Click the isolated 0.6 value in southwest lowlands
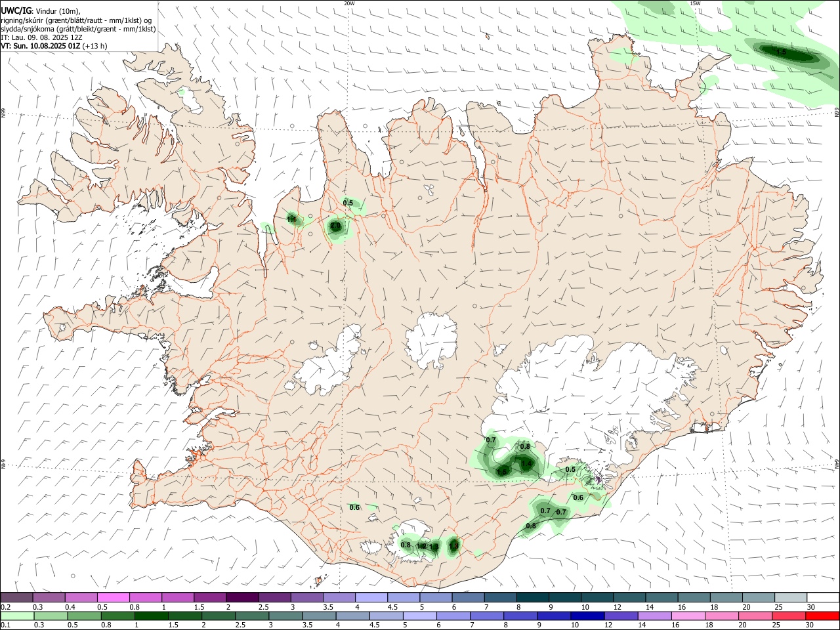Screen dimensions: 840x630 click(354, 507)
